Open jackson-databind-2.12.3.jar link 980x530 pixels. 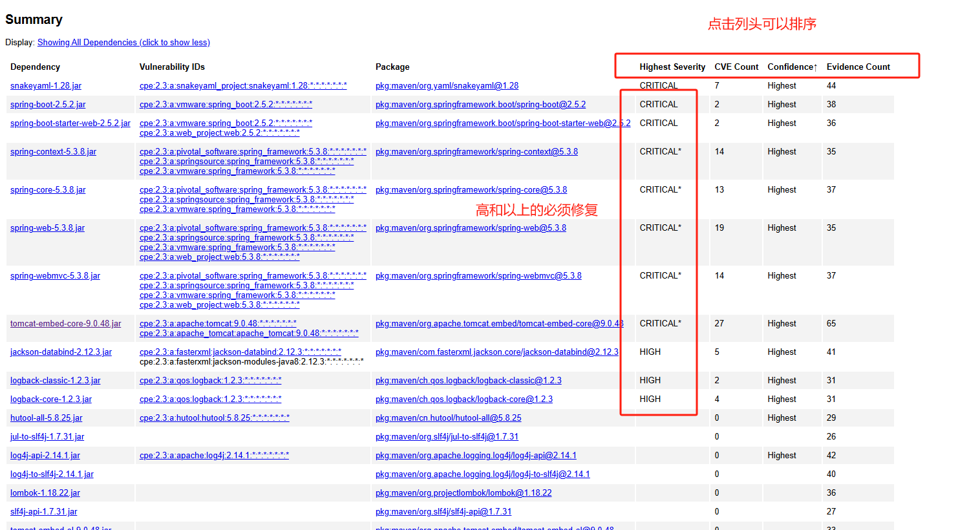[61, 352]
